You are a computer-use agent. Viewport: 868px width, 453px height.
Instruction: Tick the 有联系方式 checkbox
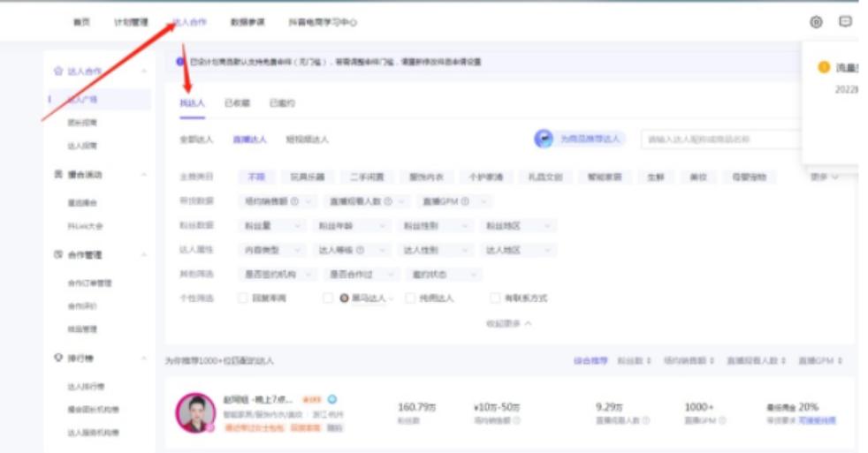click(x=495, y=298)
